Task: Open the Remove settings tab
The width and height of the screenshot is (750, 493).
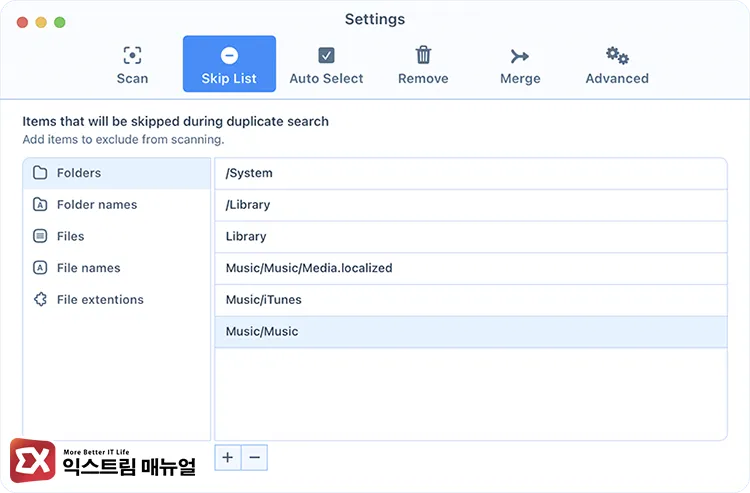Action: coord(423,64)
